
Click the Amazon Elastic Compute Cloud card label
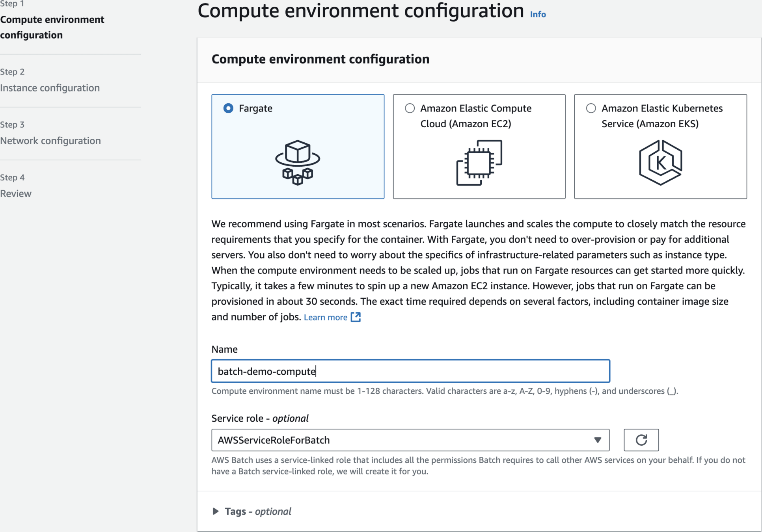pos(475,116)
